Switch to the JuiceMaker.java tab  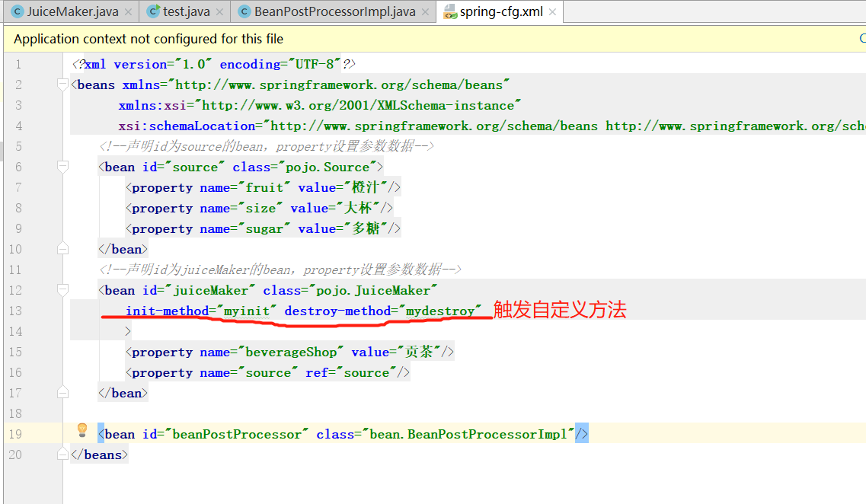coord(72,11)
